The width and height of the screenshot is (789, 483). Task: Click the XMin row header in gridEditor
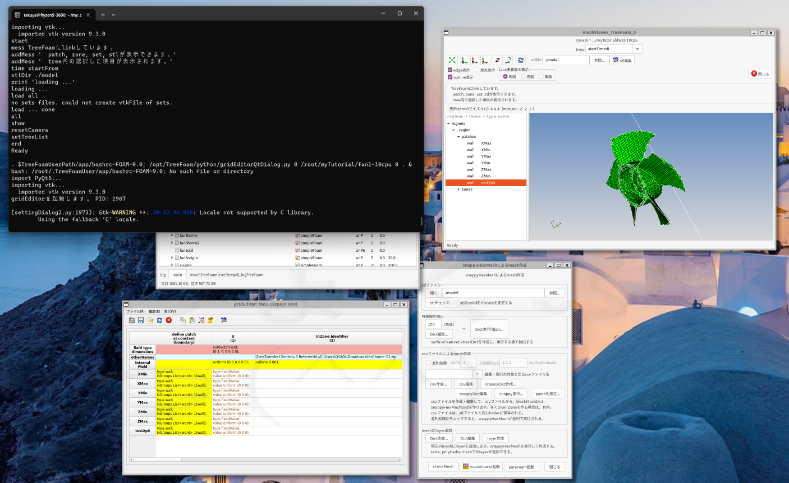142,374
